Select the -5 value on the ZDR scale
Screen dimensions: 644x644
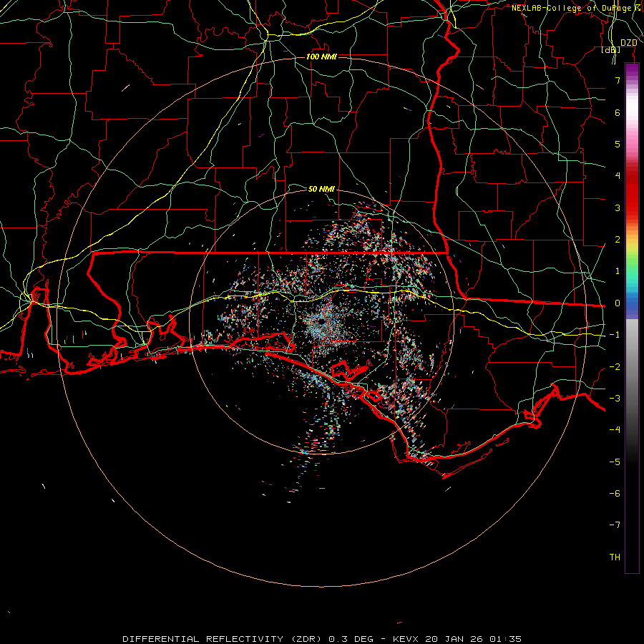click(615, 462)
